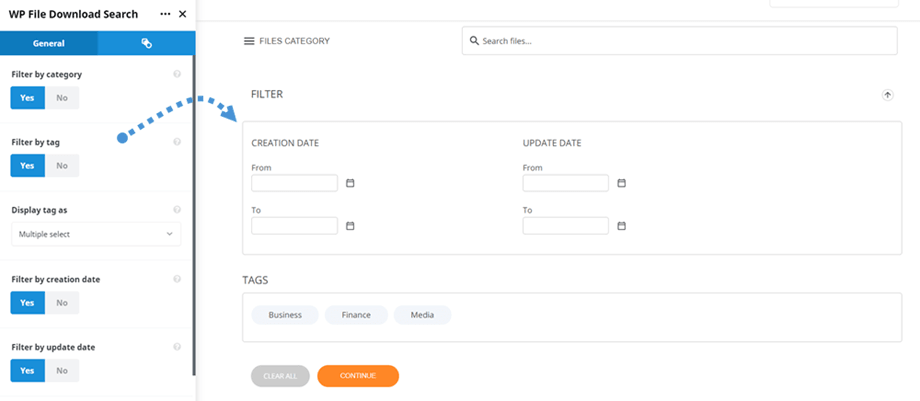Close the WP File Download Search panel
This screenshot has width=920, height=401.
click(x=182, y=14)
